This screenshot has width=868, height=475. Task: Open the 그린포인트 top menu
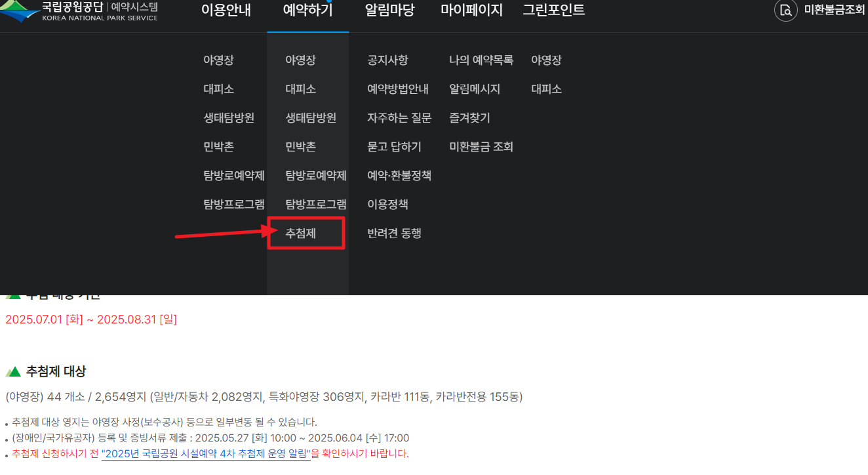554,10
